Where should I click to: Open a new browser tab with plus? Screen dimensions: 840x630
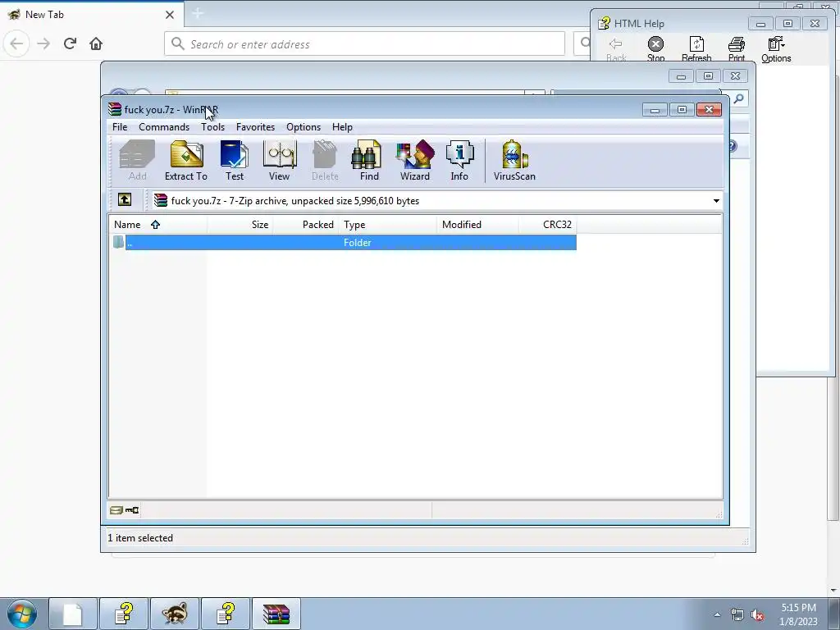point(198,13)
